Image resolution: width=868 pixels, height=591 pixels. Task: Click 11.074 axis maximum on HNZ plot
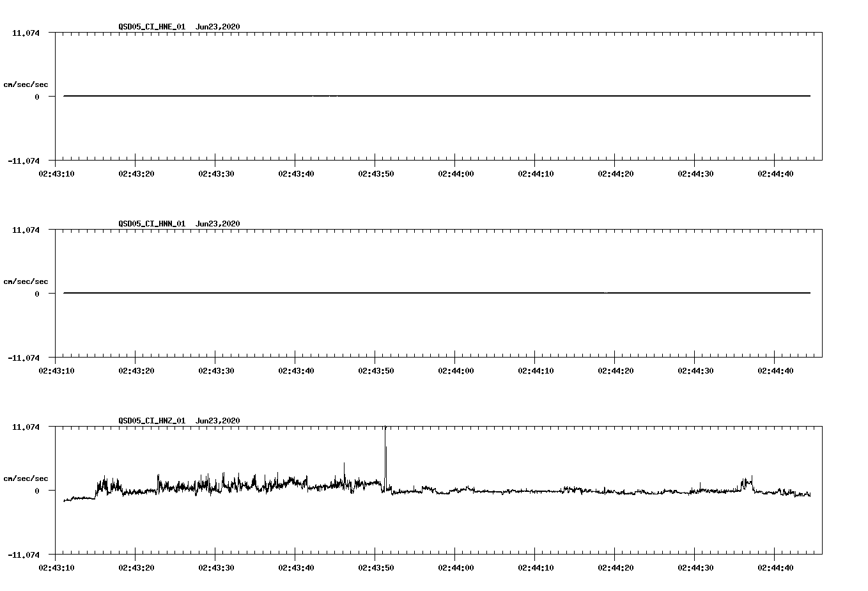26,427
